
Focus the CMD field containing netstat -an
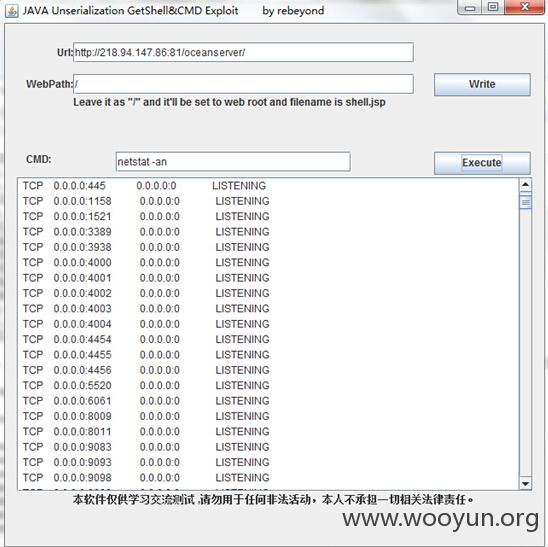233,162
